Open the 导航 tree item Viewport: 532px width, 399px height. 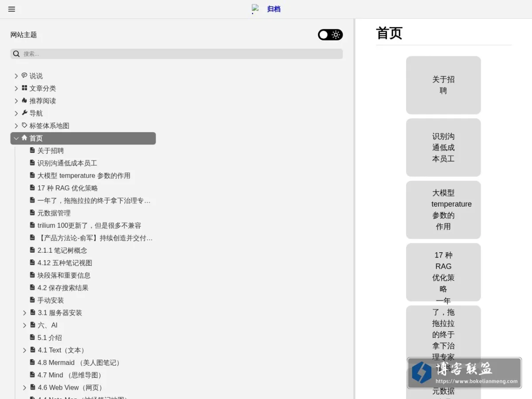[x=36, y=113]
